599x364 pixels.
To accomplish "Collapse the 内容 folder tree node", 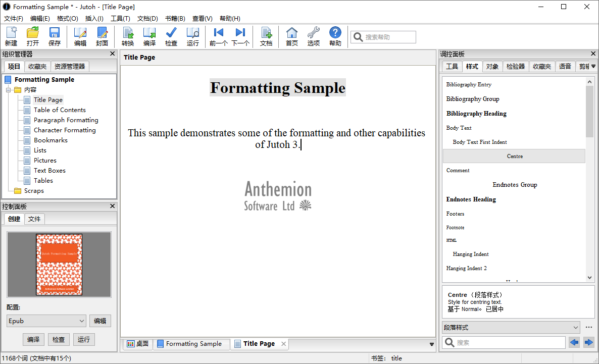I will [9, 90].
